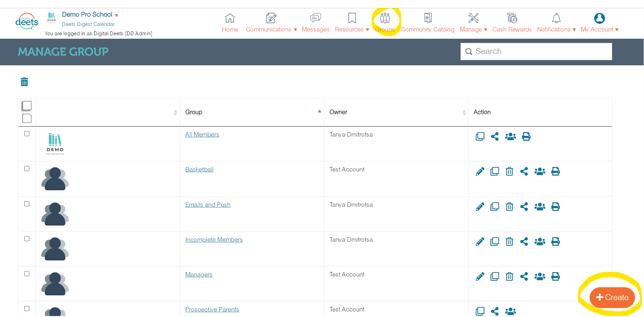
Task: Tick the Managers row checkbox
Action: pyautogui.click(x=27, y=274)
